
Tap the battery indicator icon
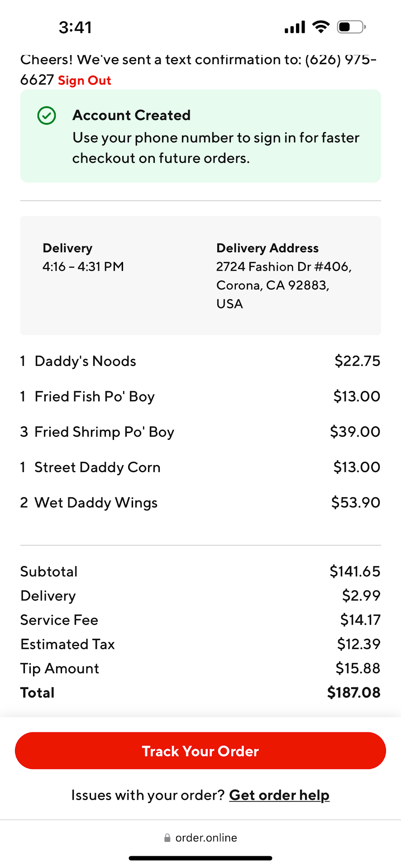pos(351,27)
